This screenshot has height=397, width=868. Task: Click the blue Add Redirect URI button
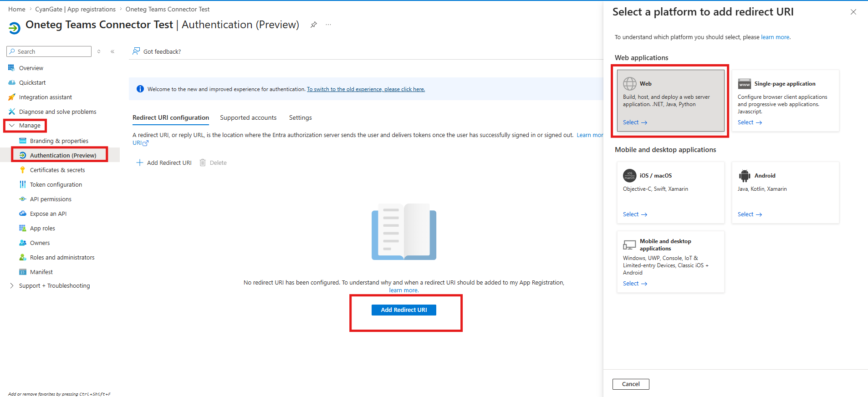[x=404, y=310]
